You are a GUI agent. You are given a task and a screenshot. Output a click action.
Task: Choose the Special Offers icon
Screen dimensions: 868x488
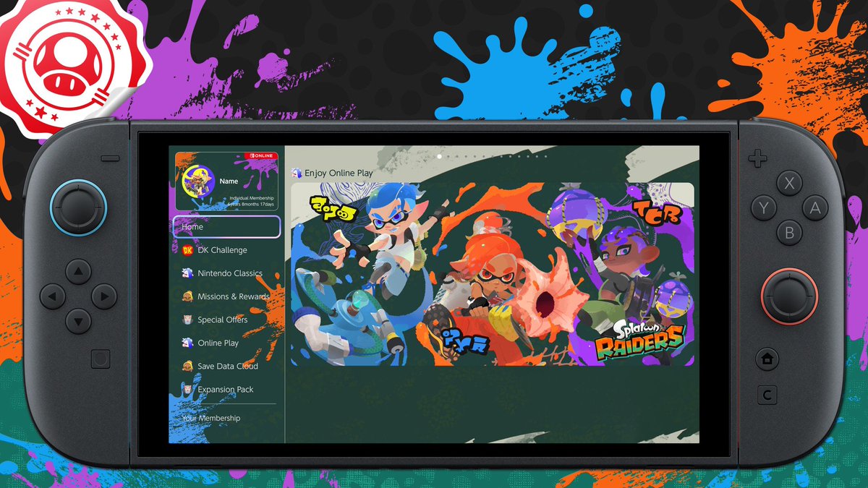tap(187, 320)
